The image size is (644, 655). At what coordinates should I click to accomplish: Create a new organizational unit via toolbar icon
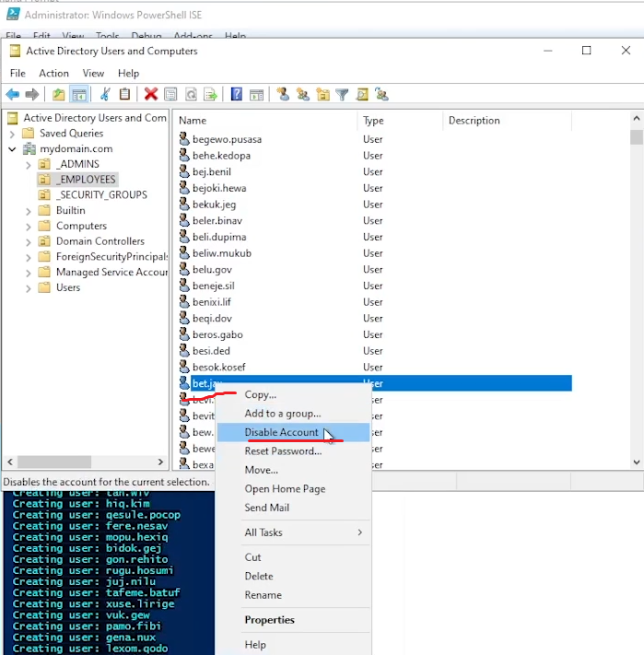pyautogui.click(x=322, y=94)
